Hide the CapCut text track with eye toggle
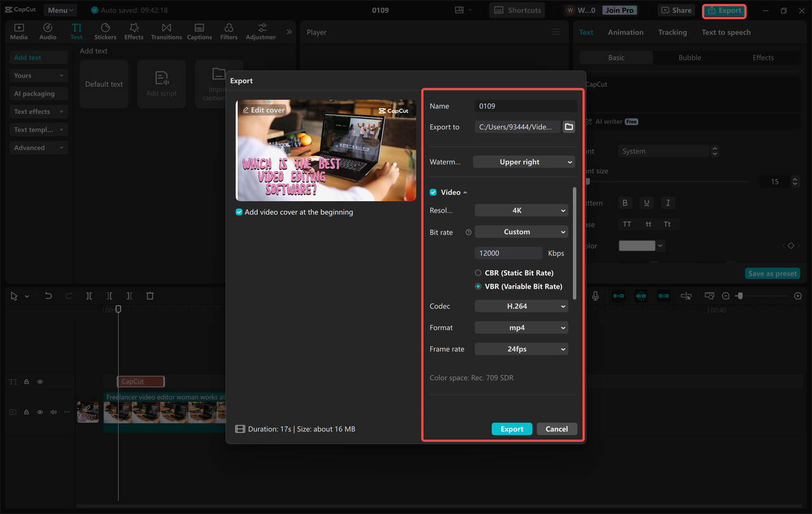The image size is (812, 514). [x=39, y=381]
